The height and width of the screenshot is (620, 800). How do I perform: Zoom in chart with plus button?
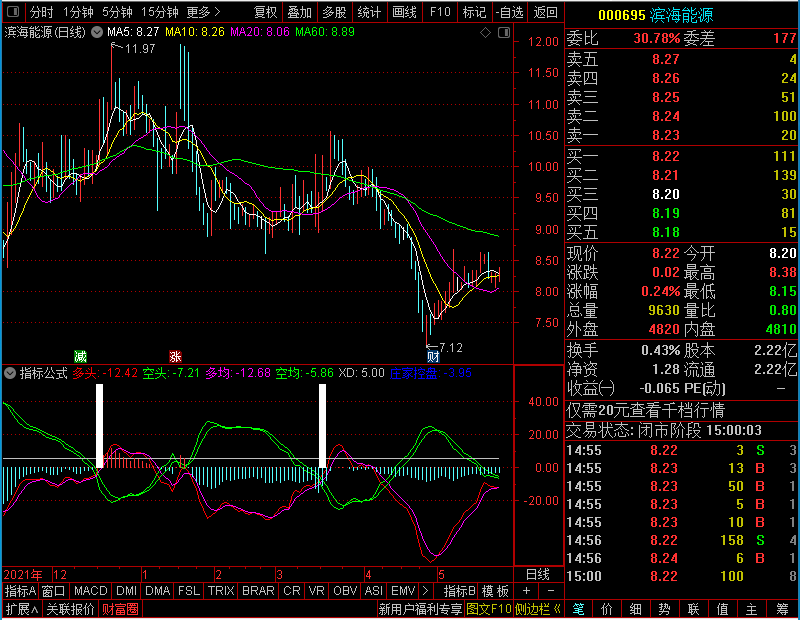click(x=526, y=591)
